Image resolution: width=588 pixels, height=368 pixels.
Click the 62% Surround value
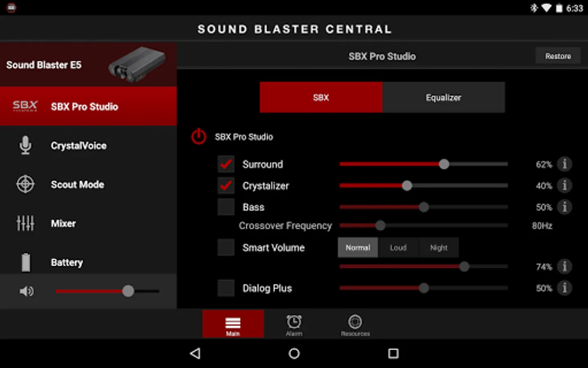point(544,164)
